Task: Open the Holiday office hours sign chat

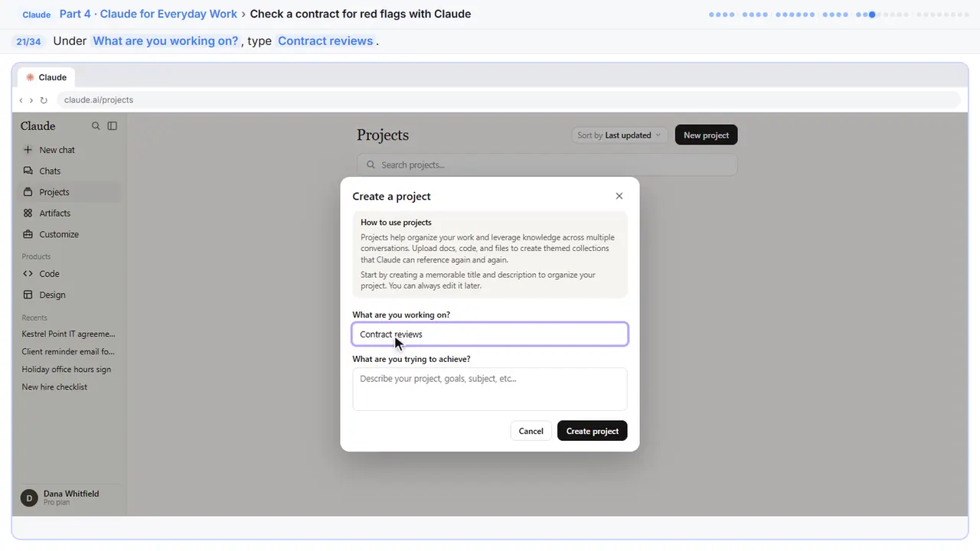Action: pos(67,369)
